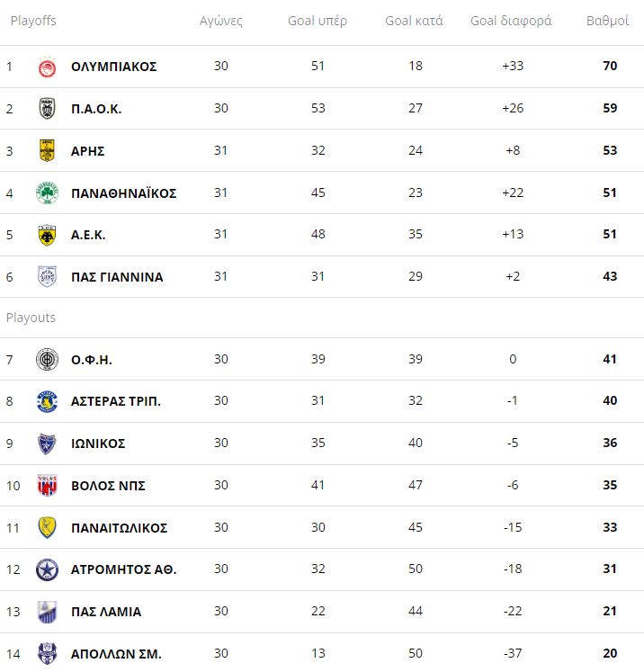Screen dimensions: 644x672
Task: Open the ΟΛΥΜΠΙΑΚΟΣ team link
Action: pyautogui.click(x=113, y=67)
